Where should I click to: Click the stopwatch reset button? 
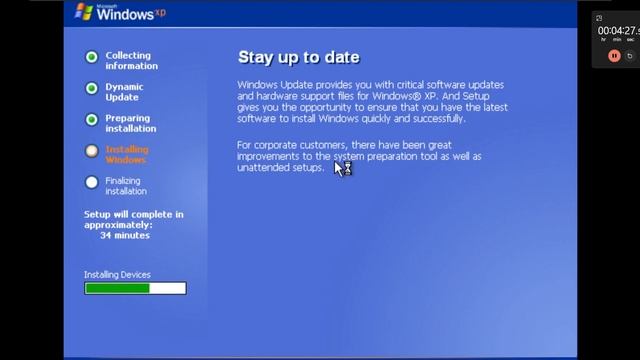pos(630,56)
